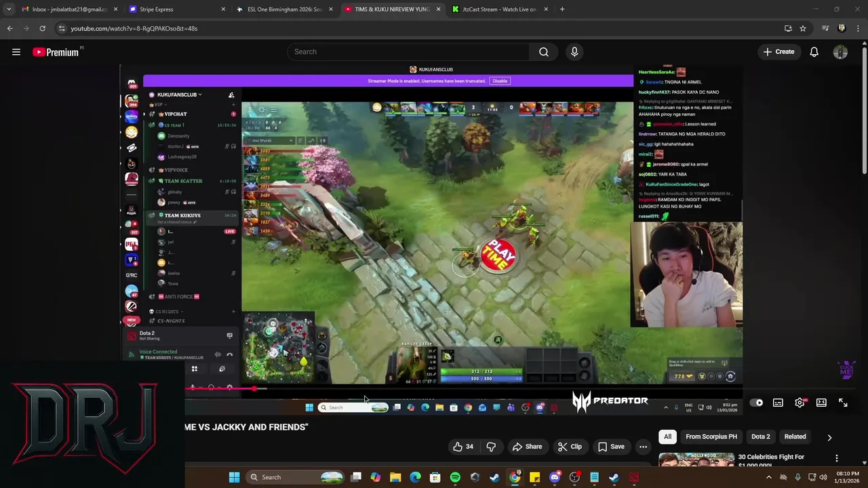Image resolution: width=868 pixels, height=488 pixels.
Task: Reload the page in Chrome
Action: pos(42,28)
